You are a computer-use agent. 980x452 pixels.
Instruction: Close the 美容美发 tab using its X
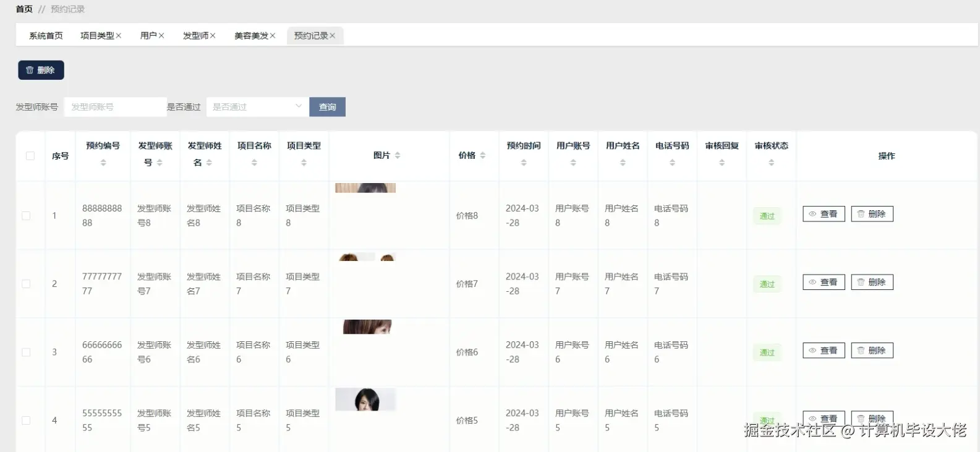coord(273,36)
